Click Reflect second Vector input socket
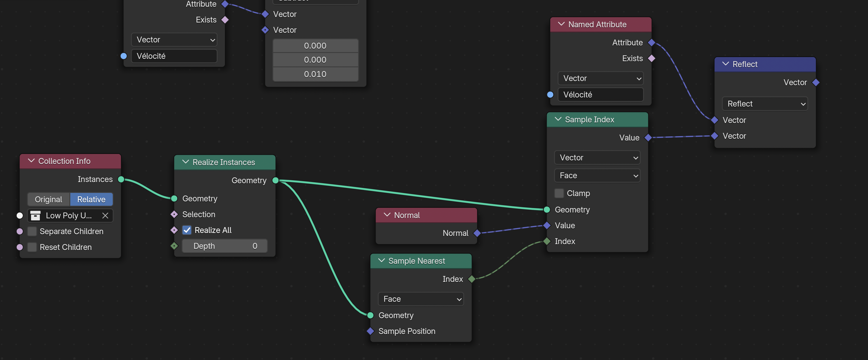This screenshot has height=360, width=868. (715, 136)
